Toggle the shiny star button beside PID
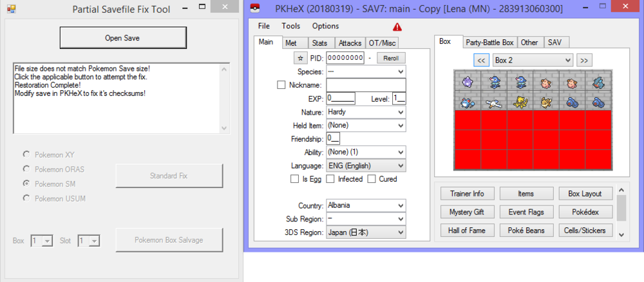 [300, 58]
